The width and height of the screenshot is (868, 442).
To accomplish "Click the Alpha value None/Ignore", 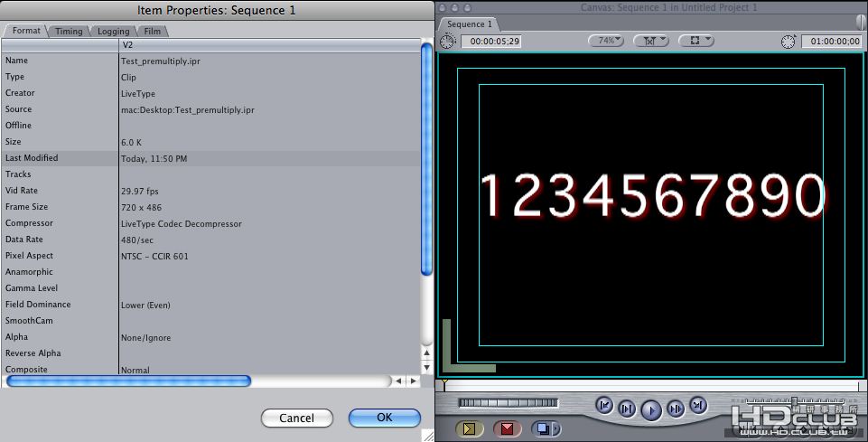I will [145, 338].
